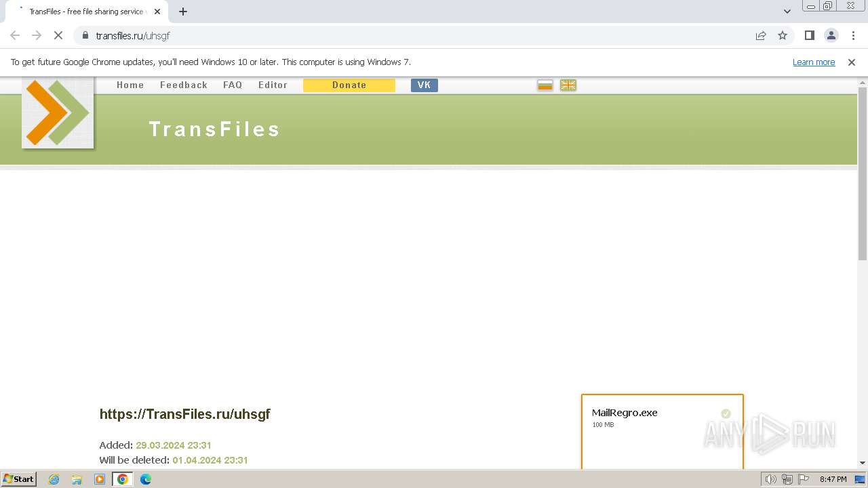The width and height of the screenshot is (868, 488).
Task: Click deletion date 01.04.2024 23:31
Action: pyautogui.click(x=210, y=460)
